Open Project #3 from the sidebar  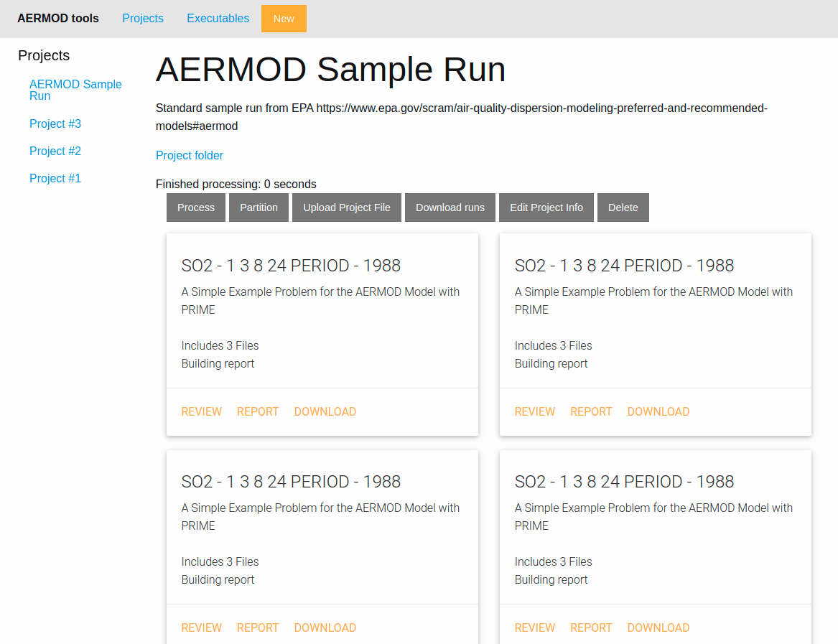click(55, 124)
